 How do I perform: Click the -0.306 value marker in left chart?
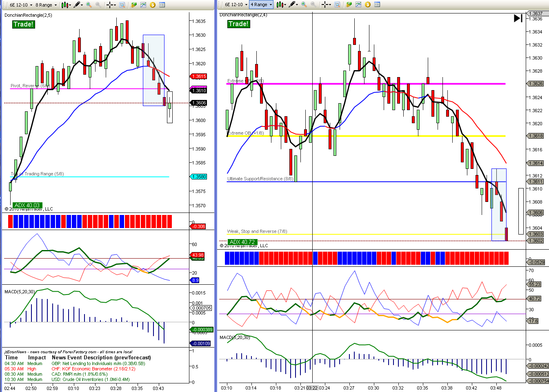199,226
